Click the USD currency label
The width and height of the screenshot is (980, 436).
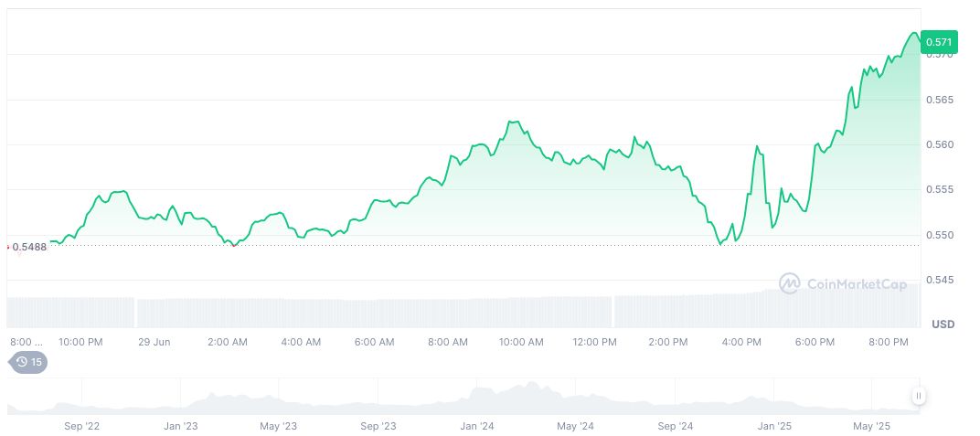click(943, 324)
